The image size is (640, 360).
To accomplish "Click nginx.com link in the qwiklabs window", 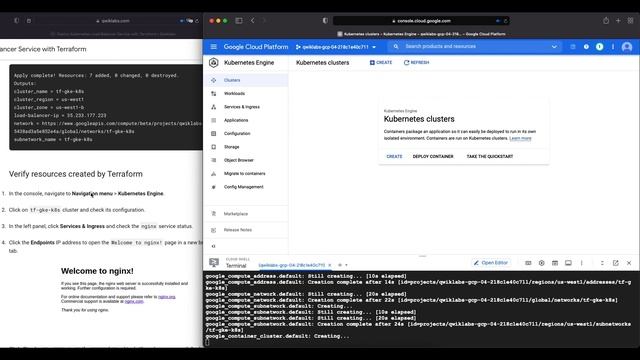I will [x=134, y=301].
